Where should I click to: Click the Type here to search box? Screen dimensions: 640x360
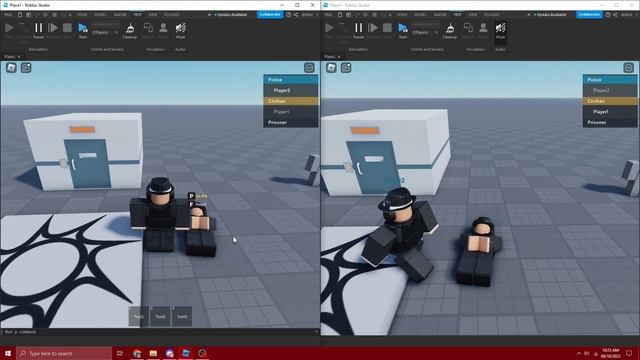(x=64, y=353)
